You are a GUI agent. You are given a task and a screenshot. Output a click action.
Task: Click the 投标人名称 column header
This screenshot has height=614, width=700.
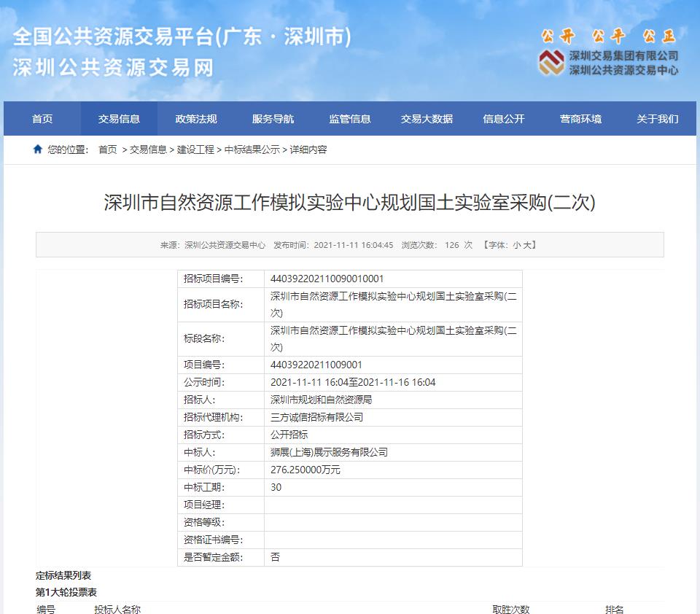pyautogui.click(x=117, y=609)
